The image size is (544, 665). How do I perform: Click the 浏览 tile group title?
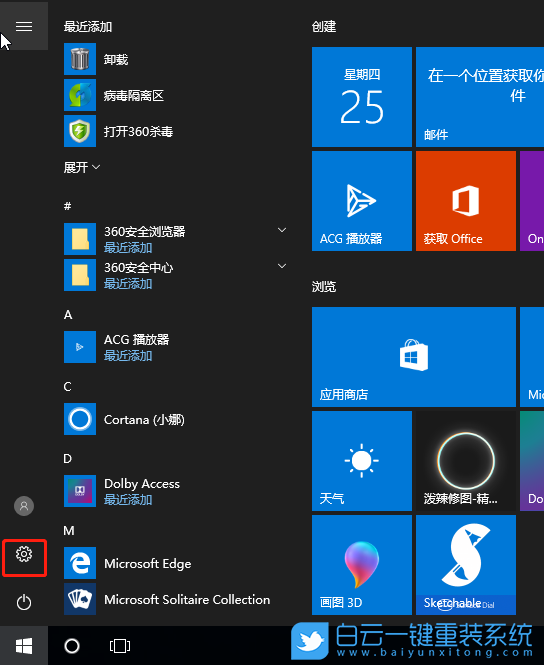(x=324, y=287)
